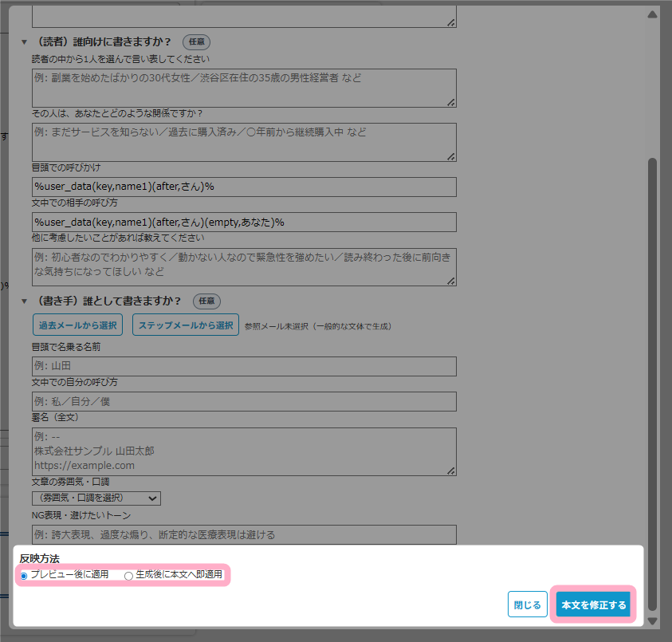This screenshot has width=672, height=642.
Task: Click resize handle of 署名 textarea
Action: (x=451, y=471)
